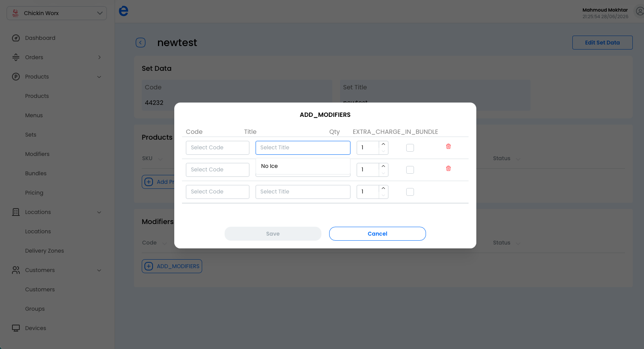Click the Customers people icon
Viewport: 644px width, 349px height.
(16, 270)
